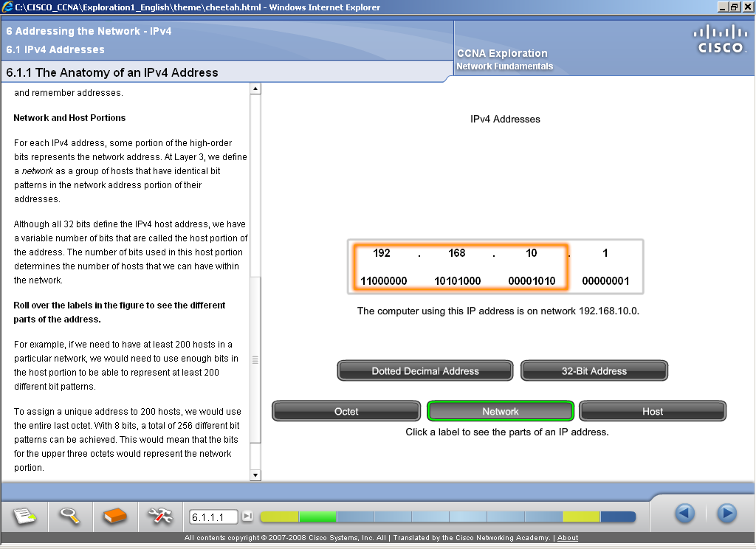This screenshot has width=756, height=549.
Task: Click the 'Network and Host Portions' subheading
Action: click(69, 117)
